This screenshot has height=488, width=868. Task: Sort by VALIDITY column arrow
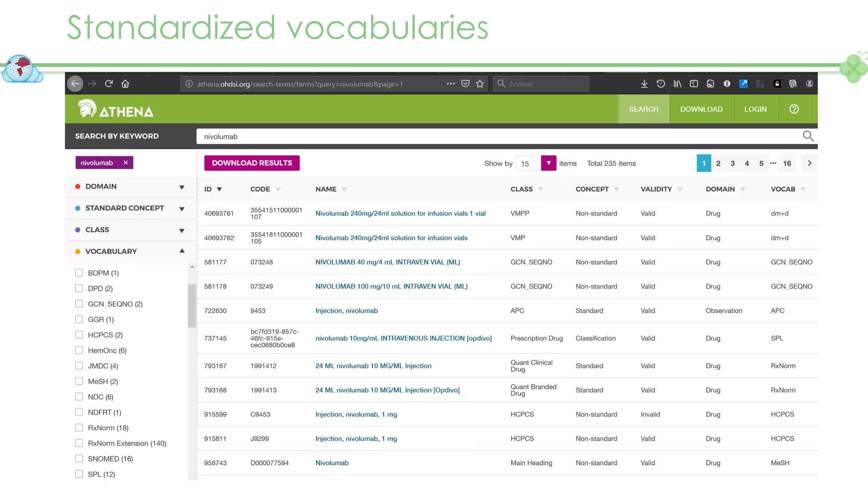point(679,189)
